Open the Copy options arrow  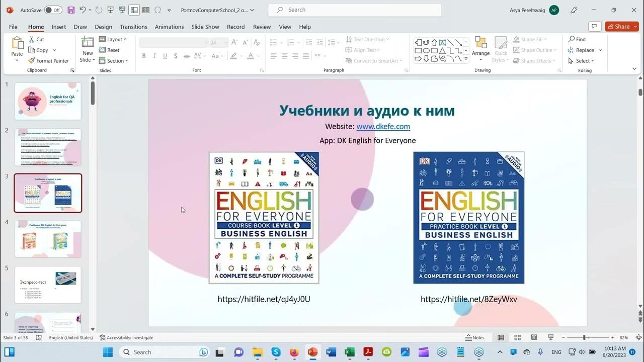click(x=54, y=50)
